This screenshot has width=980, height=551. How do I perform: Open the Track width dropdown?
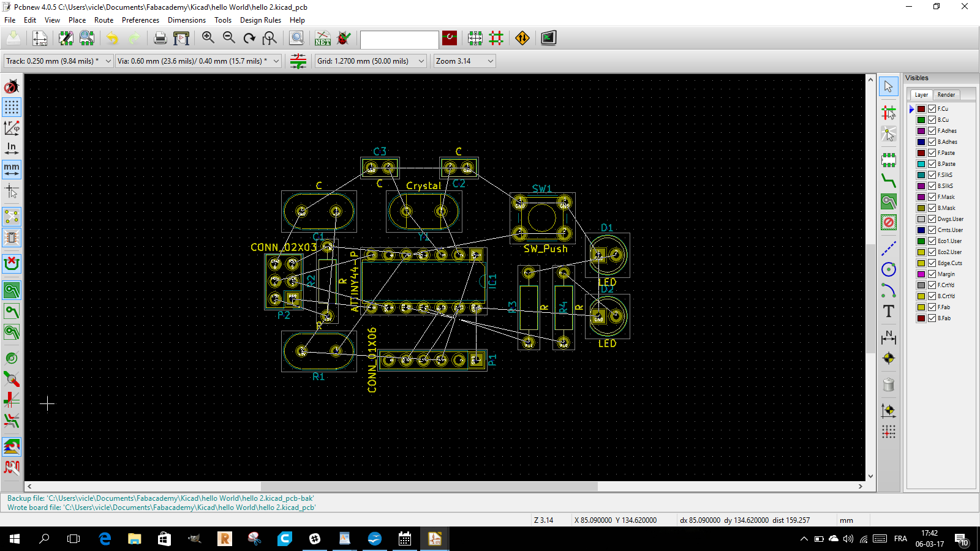click(108, 61)
